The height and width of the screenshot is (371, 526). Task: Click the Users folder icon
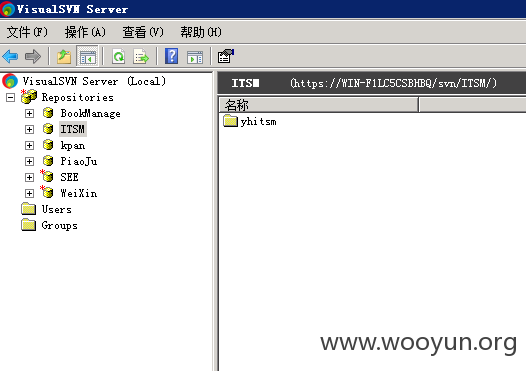[29, 209]
